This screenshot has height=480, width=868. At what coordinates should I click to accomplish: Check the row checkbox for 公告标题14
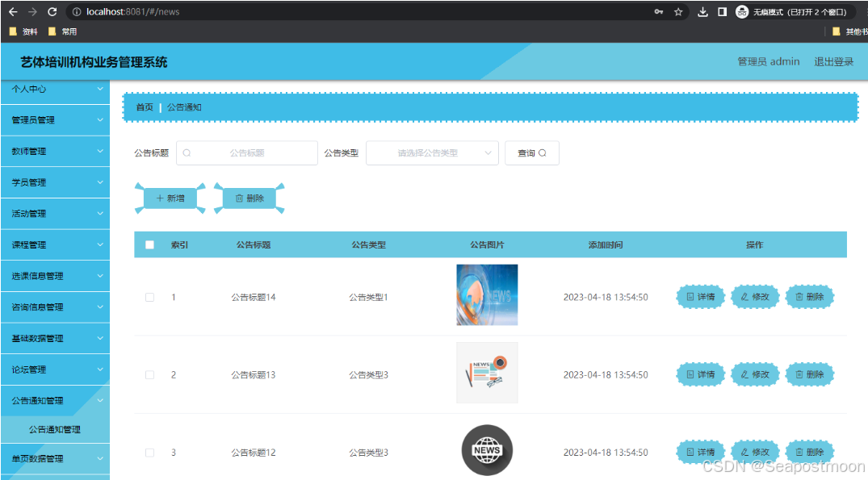(x=149, y=297)
